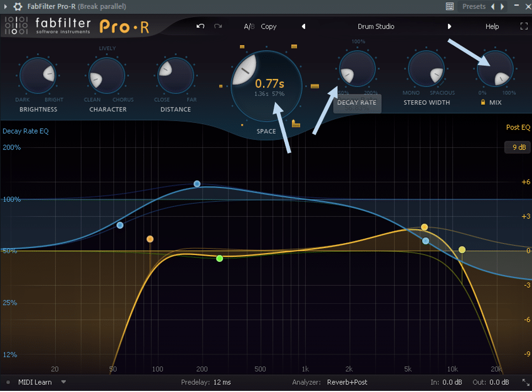Screen dimensions: 532x392
Task: Open the Presets menu in title bar
Action: click(x=474, y=7)
